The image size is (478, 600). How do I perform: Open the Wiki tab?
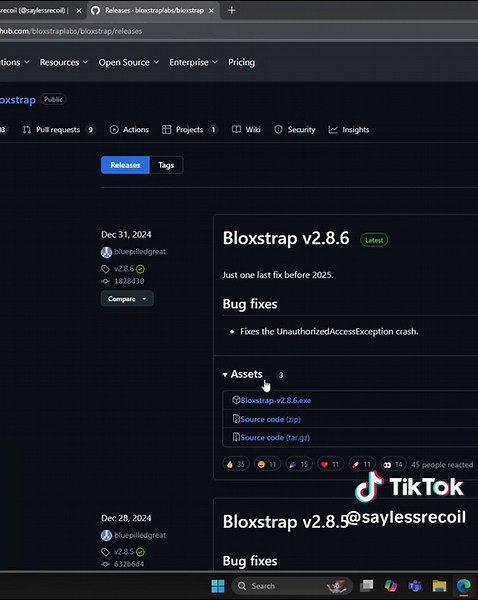[x=246, y=130]
